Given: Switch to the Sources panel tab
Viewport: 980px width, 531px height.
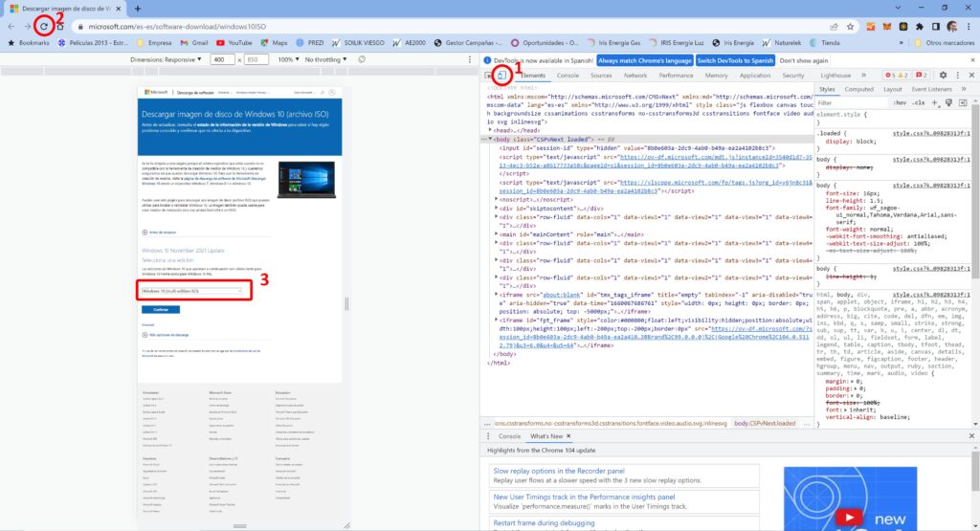Looking at the screenshot, I should (x=601, y=76).
